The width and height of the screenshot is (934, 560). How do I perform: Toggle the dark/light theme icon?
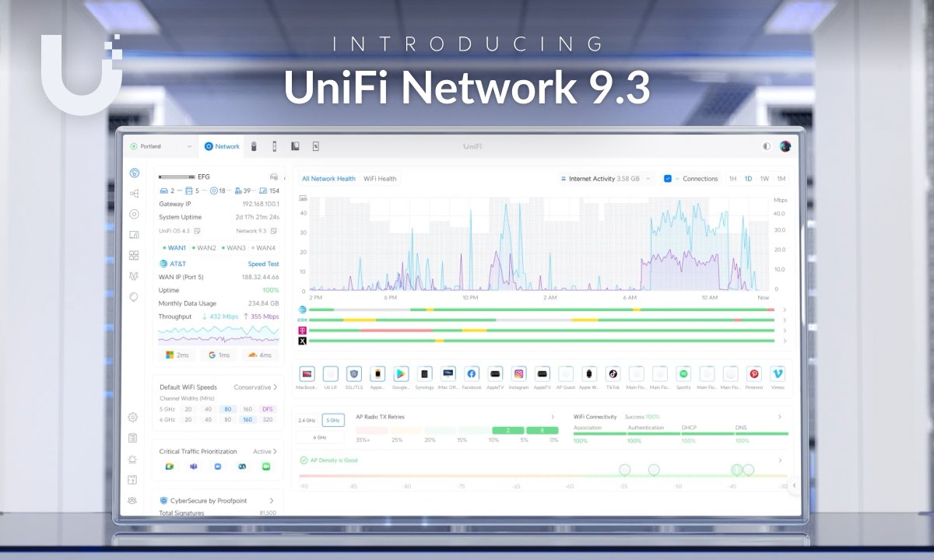pyautogui.click(x=767, y=146)
